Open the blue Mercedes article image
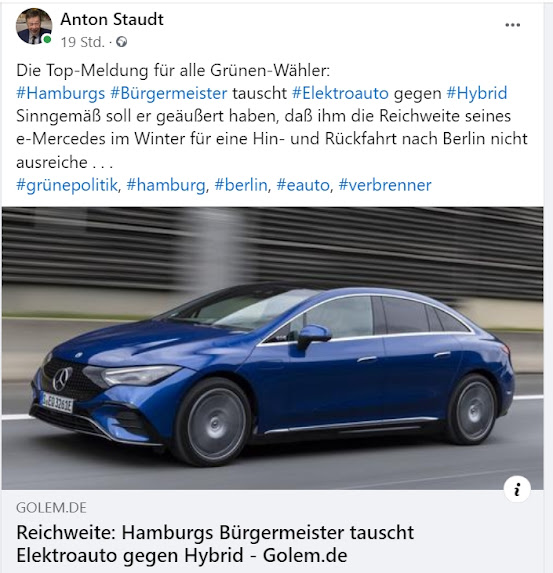The height and width of the screenshot is (573, 553). [x=272, y=348]
